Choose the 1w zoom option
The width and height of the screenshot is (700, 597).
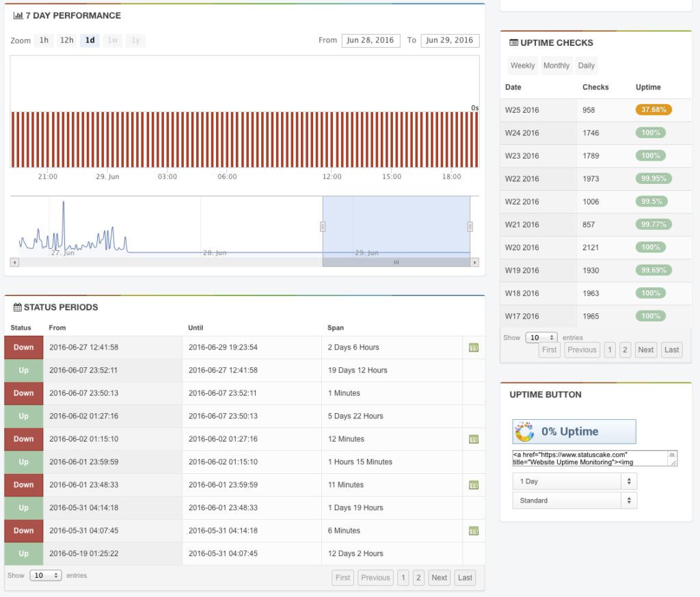(113, 40)
